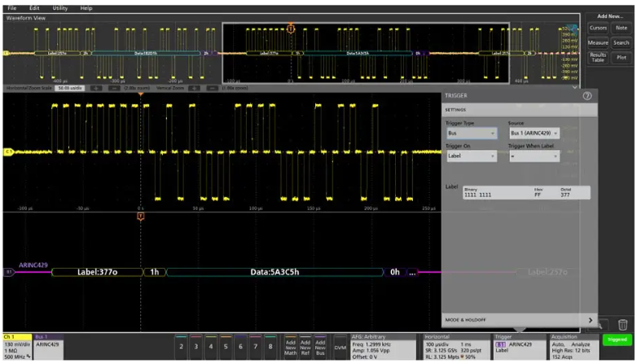The height and width of the screenshot is (364, 637).
Task: Click the horizontal zoom minus button
Action: (x=114, y=88)
